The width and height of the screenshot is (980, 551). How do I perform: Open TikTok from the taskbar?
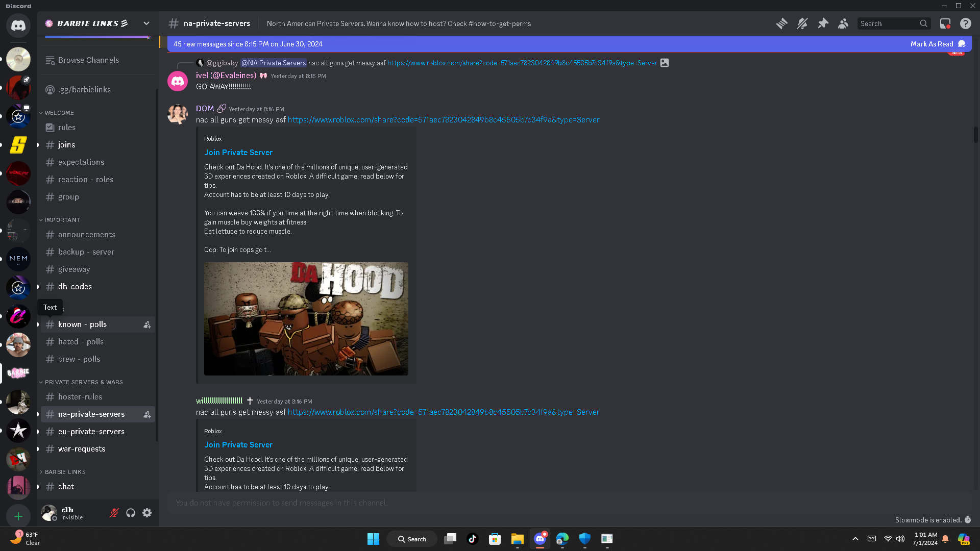coord(472,539)
